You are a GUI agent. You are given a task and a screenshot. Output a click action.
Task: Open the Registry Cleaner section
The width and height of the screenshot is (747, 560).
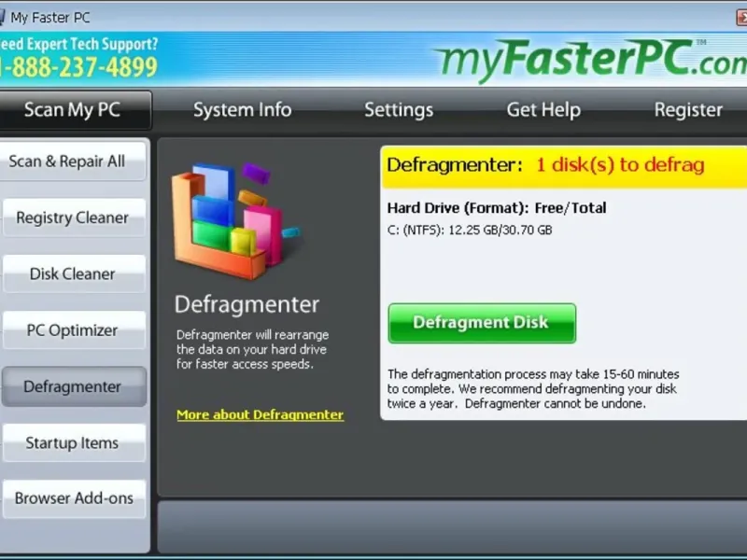tap(74, 217)
